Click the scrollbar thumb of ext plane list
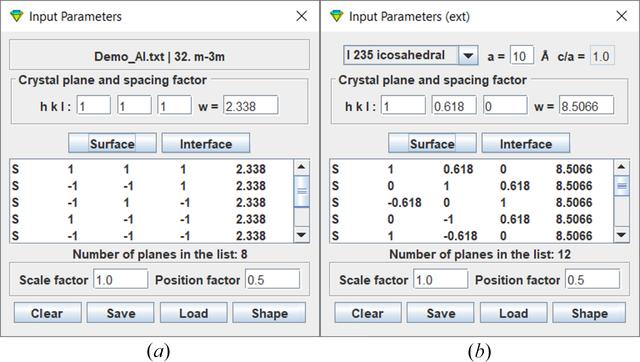The image size is (640, 362). point(621,186)
